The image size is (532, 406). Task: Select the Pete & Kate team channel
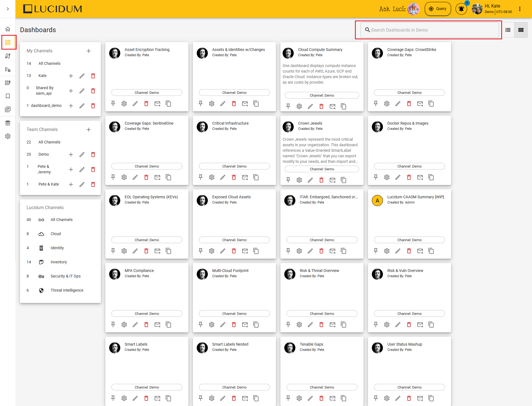tap(49, 184)
